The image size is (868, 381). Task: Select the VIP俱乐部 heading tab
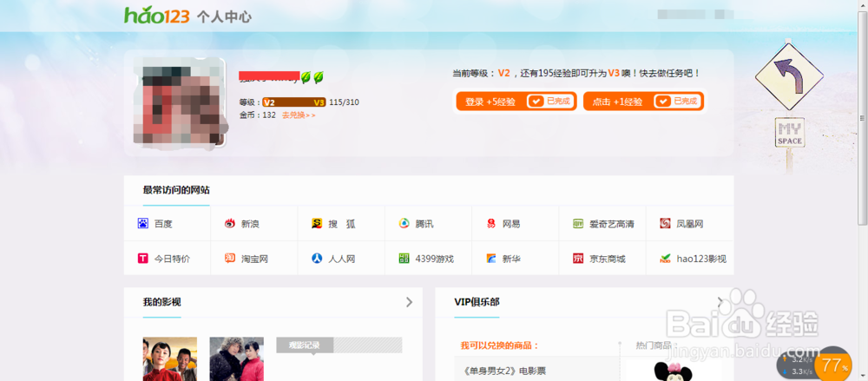click(477, 302)
